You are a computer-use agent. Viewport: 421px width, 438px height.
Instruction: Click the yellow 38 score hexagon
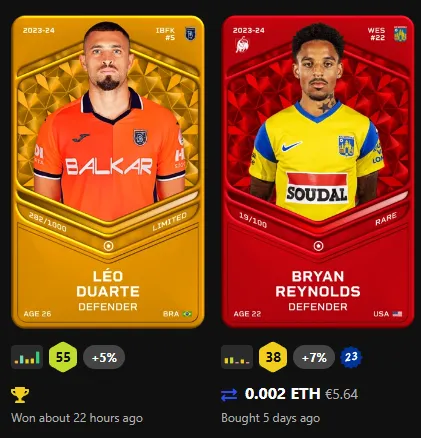point(273,357)
